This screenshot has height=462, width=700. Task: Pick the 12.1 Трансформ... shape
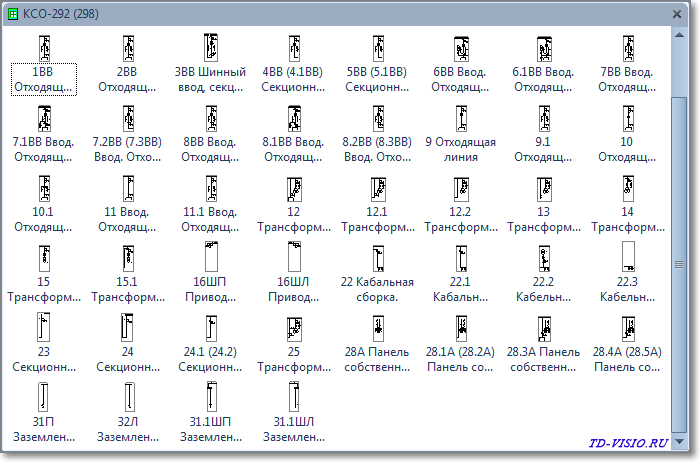coord(378,204)
